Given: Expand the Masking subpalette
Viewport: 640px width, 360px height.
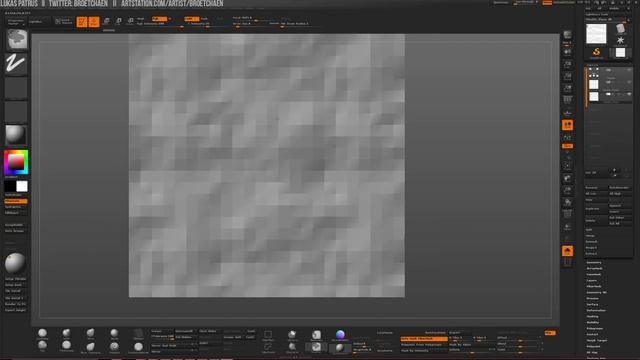Looking at the screenshot, I should point(592,316).
